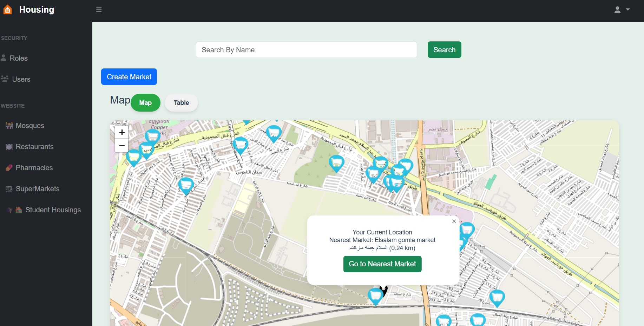Screen dimensions: 644x326
Task: Click the SuperMarkets cart icon
Action: (x=9, y=189)
